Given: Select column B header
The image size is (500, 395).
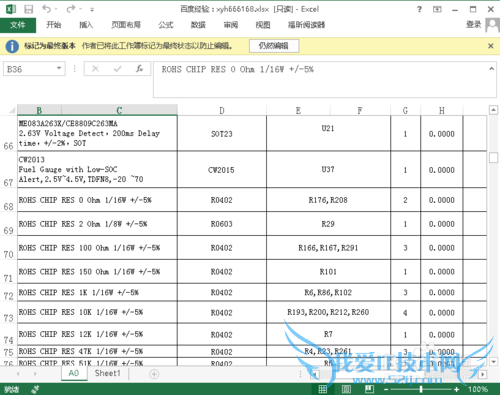Looking at the screenshot, I should pos(39,110).
